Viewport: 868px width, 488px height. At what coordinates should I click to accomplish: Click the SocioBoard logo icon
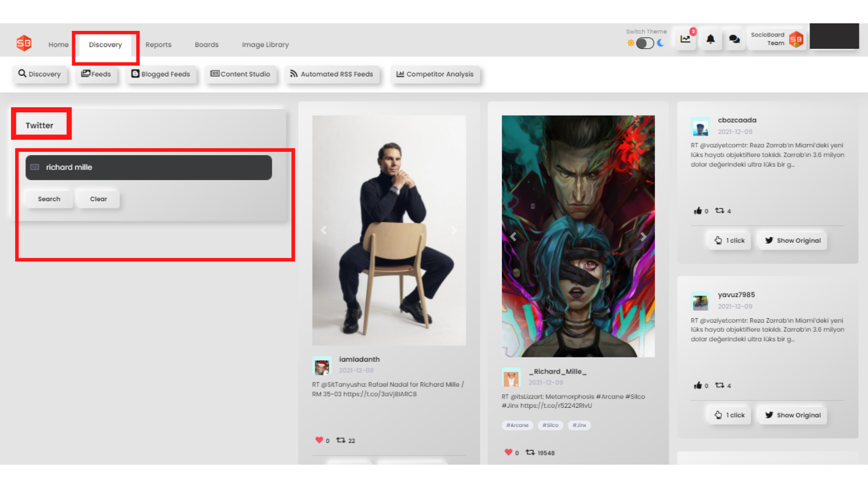[24, 43]
